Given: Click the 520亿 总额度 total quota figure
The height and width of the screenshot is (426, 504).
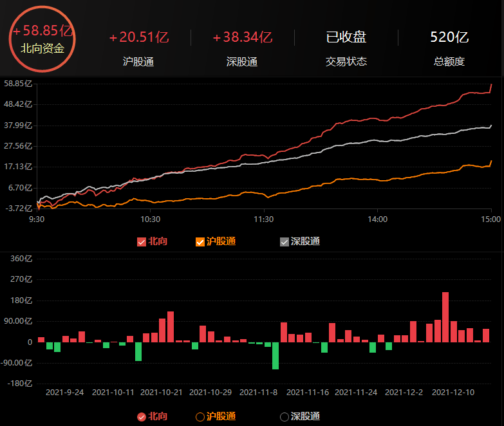Looking at the screenshot, I should tap(449, 37).
